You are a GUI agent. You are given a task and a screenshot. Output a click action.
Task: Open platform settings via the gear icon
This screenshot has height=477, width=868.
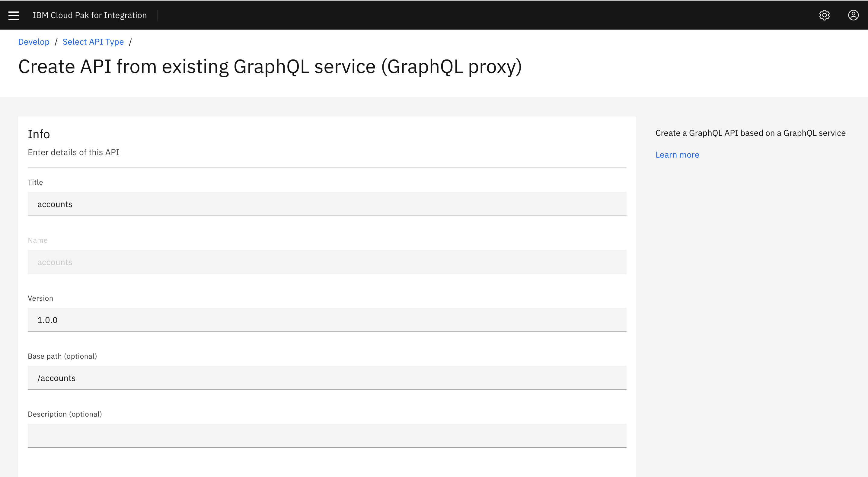point(825,15)
